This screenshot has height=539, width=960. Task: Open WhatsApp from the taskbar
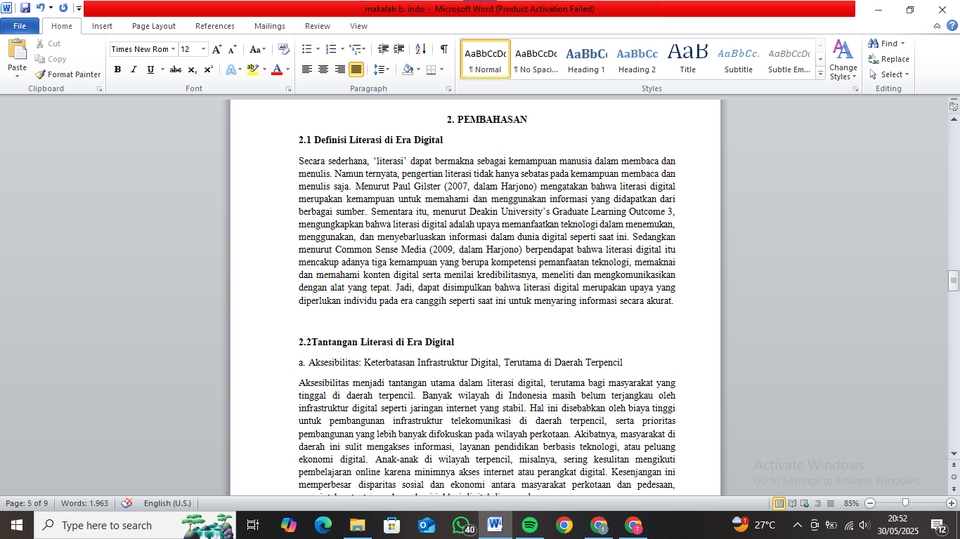click(x=462, y=525)
